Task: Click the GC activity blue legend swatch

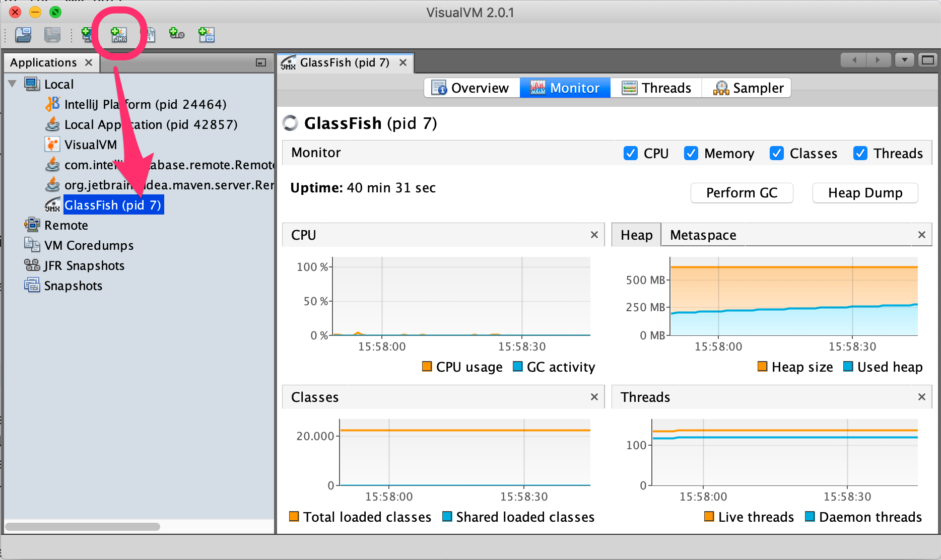Action: click(x=517, y=366)
